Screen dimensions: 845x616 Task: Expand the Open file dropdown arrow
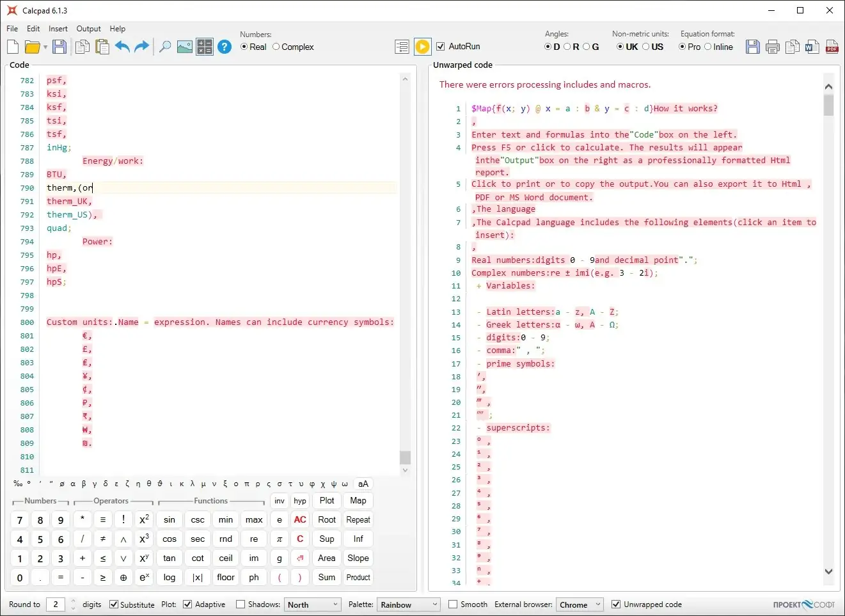point(45,47)
